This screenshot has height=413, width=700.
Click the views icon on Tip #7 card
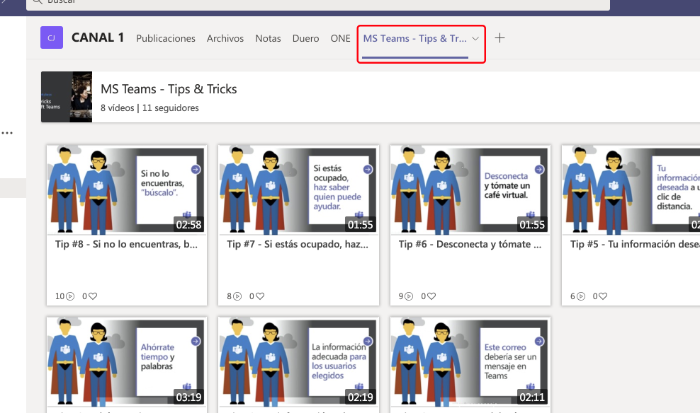coord(238,296)
